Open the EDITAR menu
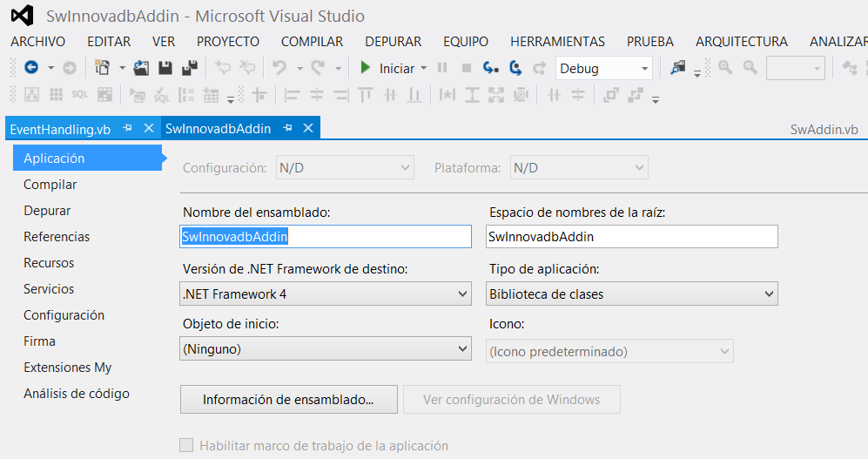Viewport: 868px width, 459px height. click(x=109, y=42)
